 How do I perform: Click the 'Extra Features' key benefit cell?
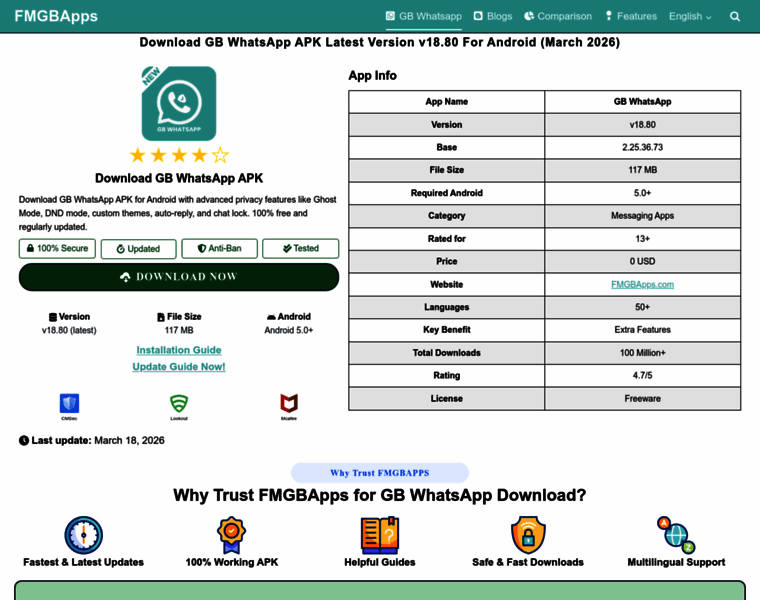click(642, 330)
